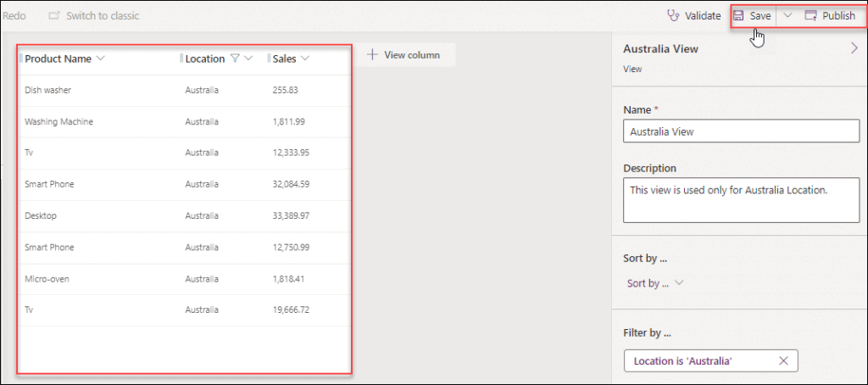The image size is (868, 385).
Task: Open the Sort by dropdown
Action: (655, 283)
